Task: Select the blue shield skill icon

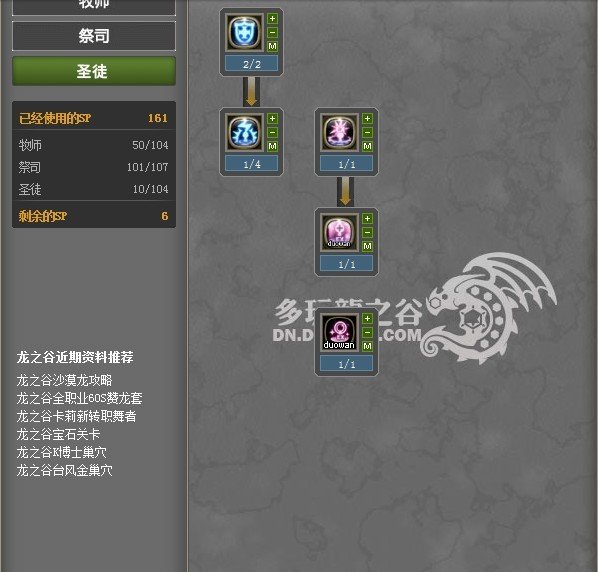Action: pos(244,32)
